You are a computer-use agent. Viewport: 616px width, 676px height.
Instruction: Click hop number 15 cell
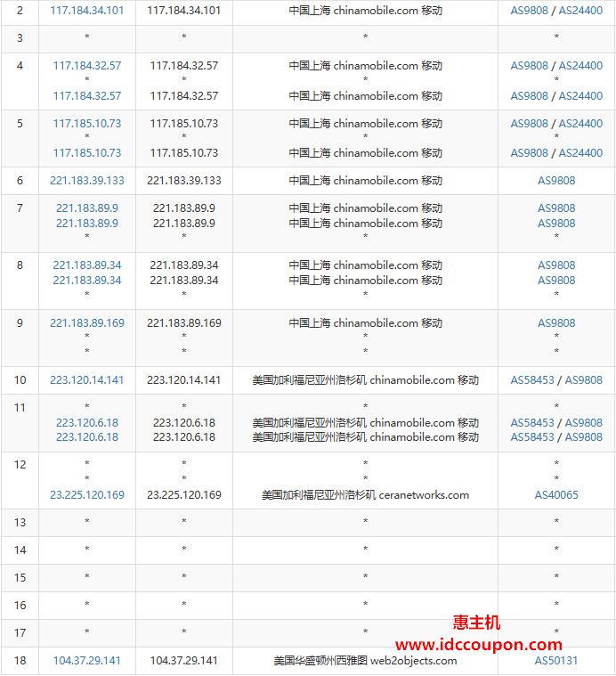point(20,578)
